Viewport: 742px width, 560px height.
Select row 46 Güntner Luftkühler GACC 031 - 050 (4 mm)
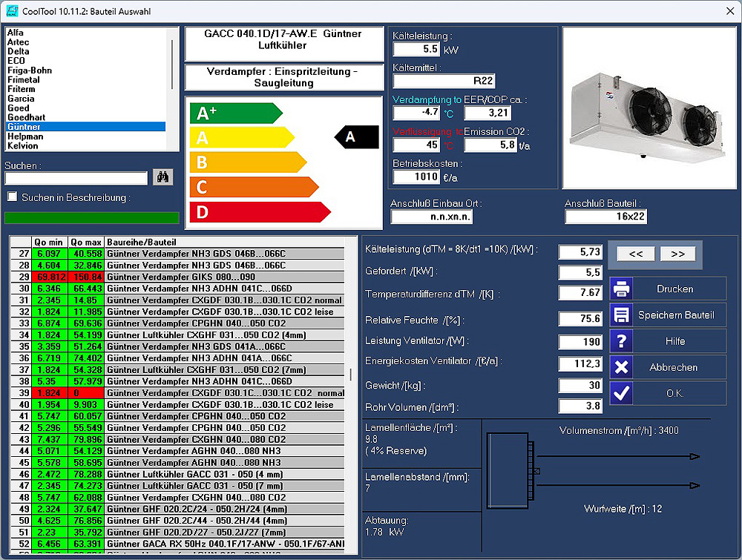coord(178,475)
